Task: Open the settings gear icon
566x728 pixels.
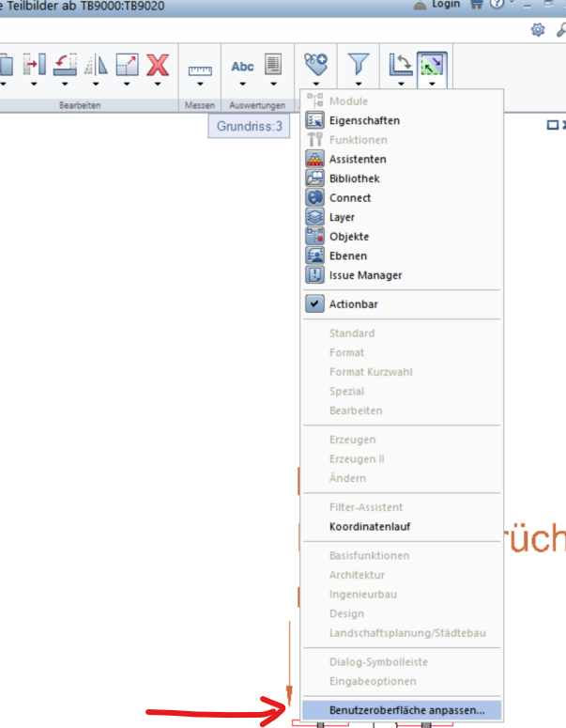Action: [x=538, y=30]
